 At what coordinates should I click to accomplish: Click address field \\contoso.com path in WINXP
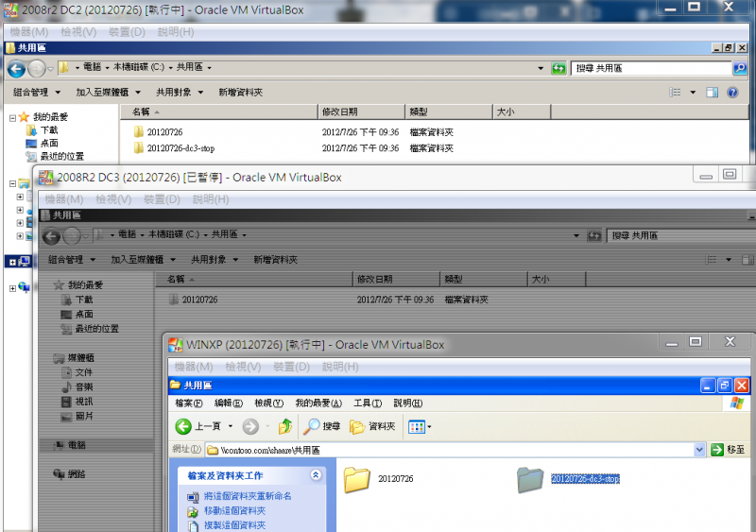coord(450,450)
